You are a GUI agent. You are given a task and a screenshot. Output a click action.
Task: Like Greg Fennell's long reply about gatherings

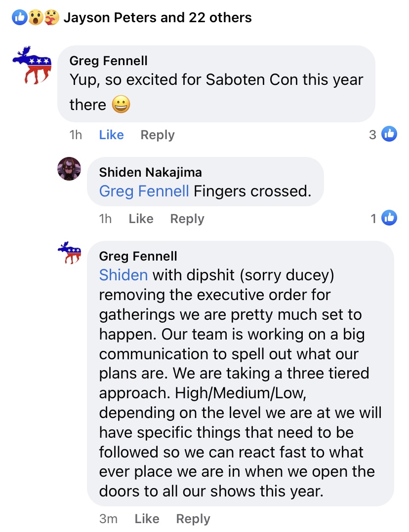click(x=147, y=519)
